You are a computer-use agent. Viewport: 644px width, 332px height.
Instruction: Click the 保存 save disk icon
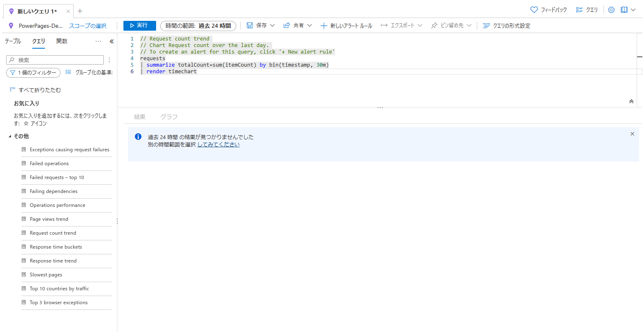249,25
